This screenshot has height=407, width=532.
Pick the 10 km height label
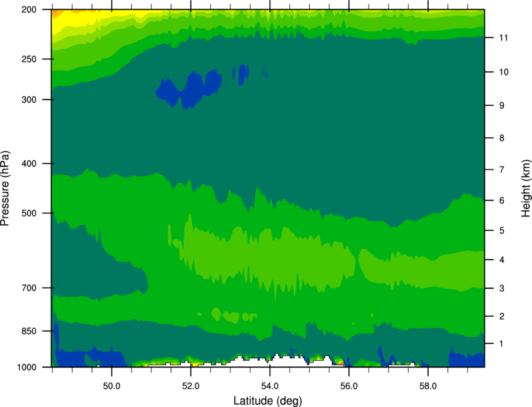coord(504,71)
